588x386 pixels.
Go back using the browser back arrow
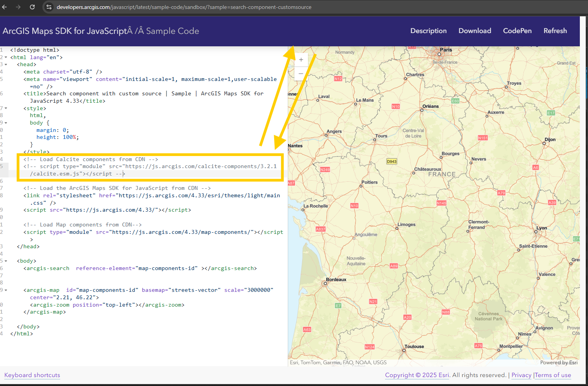5,7
